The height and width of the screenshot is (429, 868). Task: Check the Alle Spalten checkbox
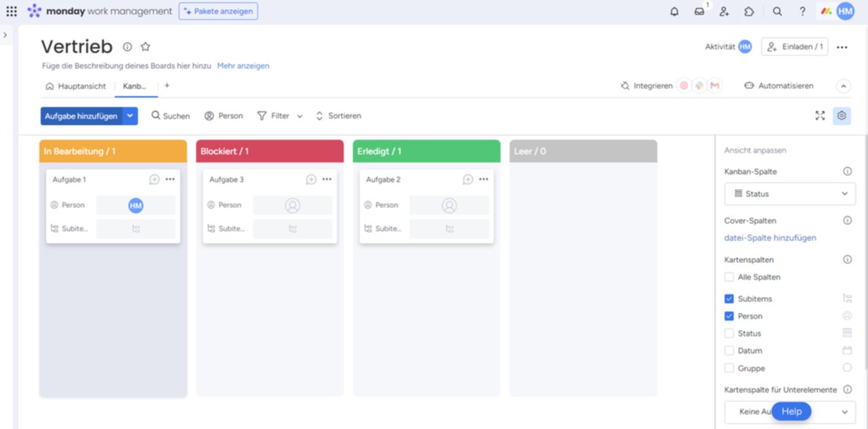[x=730, y=276]
